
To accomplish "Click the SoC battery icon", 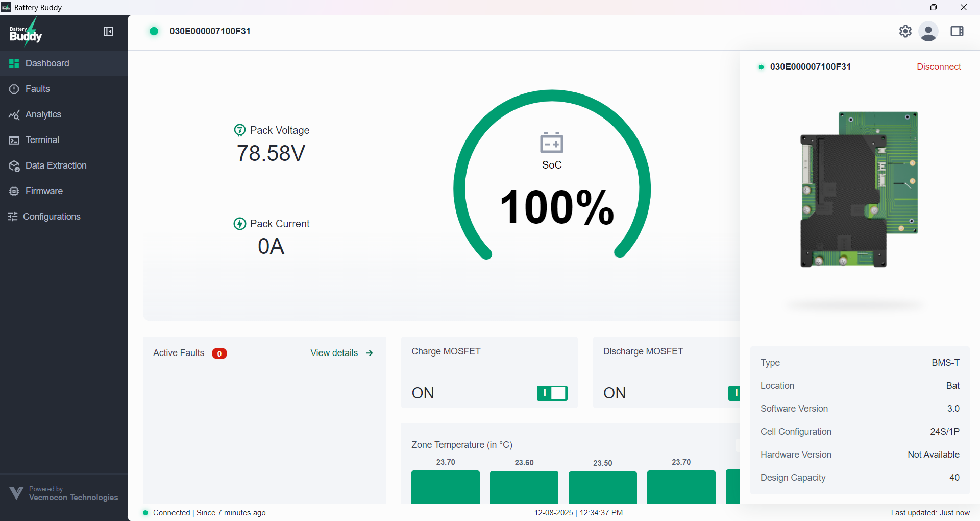I will coord(551,143).
